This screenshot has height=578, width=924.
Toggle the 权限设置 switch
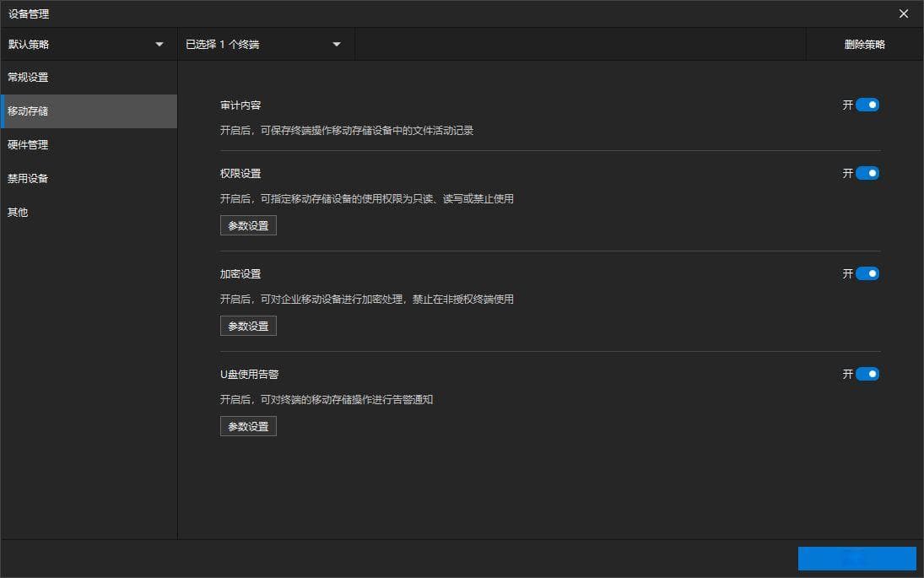tap(867, 173)
